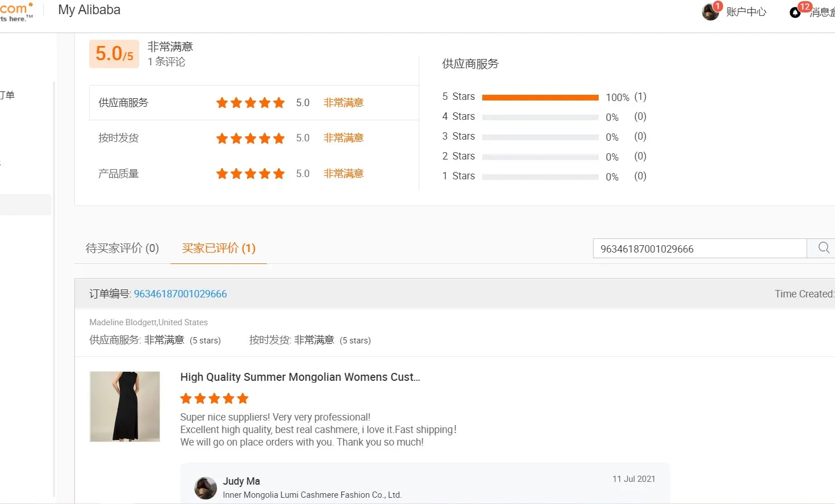Click the 4 Stars rating bar
Image resolution: width=835 pixels, height=504 pixels.
(x=540, y=117)
